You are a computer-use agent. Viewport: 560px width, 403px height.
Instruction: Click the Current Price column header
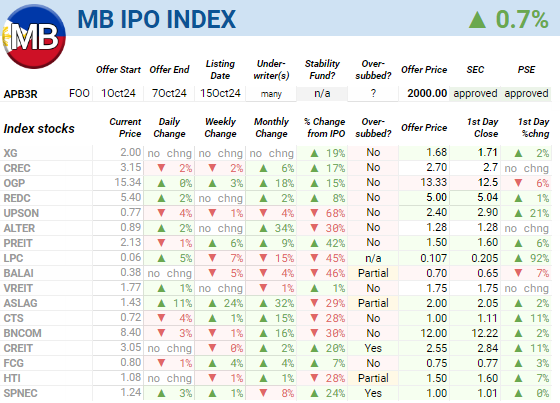(x=125, y=128)
